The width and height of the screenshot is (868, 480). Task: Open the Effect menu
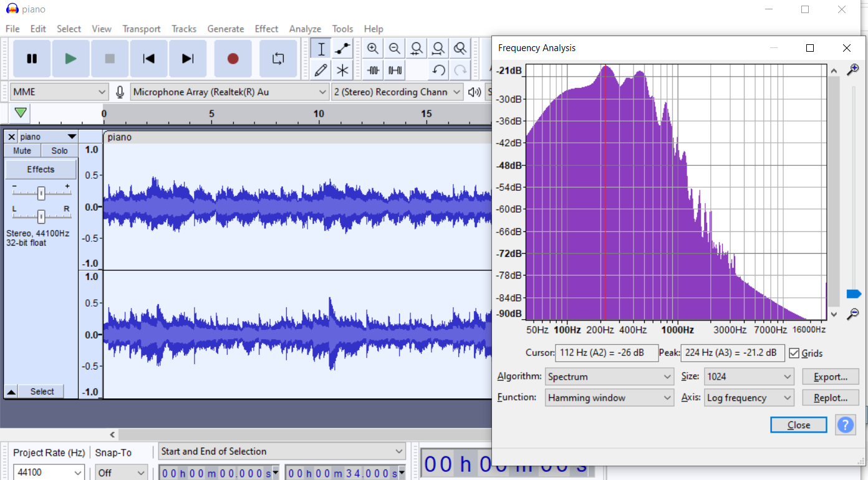pyautogui.click(x=266, y=29)
